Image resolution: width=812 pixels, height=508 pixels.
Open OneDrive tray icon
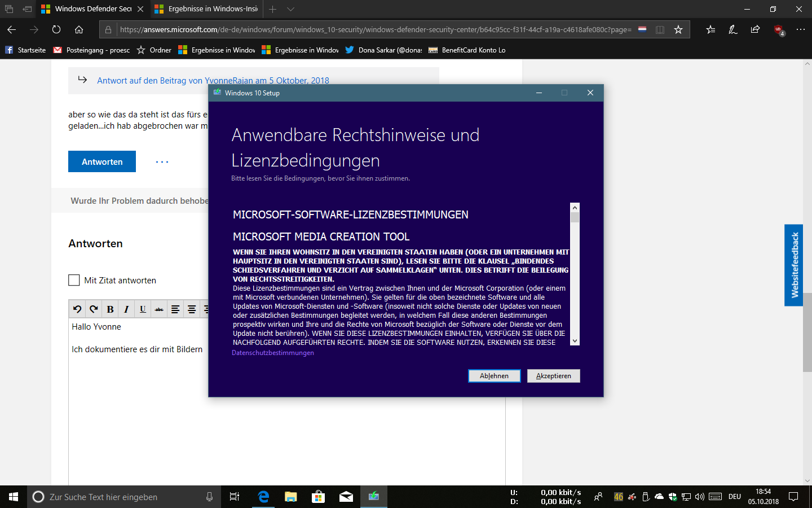659,497
